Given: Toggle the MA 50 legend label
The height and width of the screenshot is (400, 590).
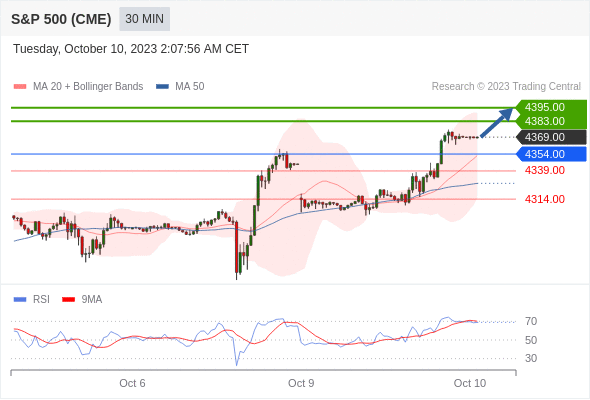Looking at the screenshot, I should (x=190, y=87).
